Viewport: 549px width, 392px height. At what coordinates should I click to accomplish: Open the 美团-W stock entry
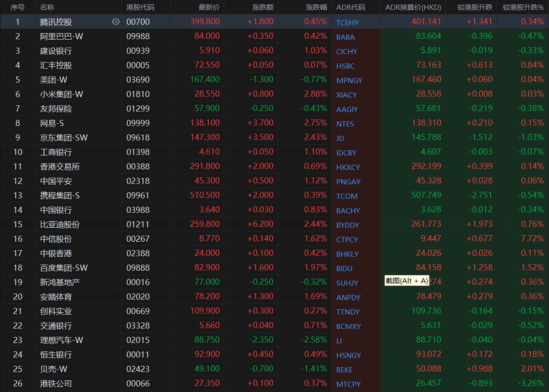(x=54, y=80)
